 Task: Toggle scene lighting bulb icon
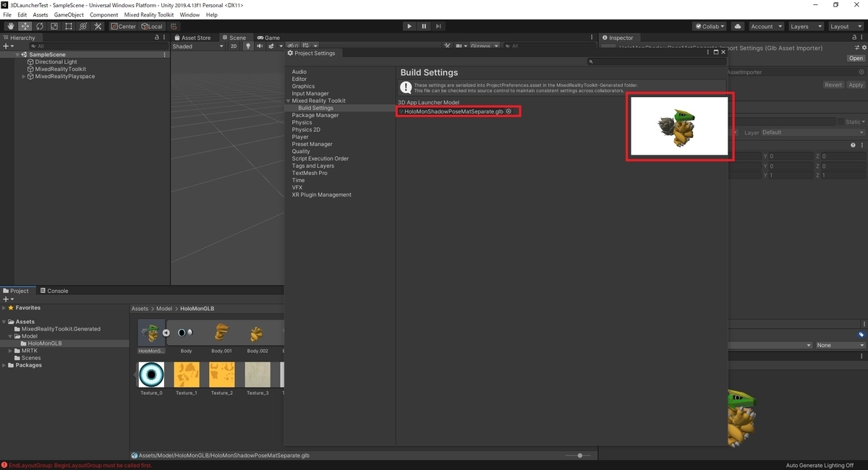click(x=247, y=46)
